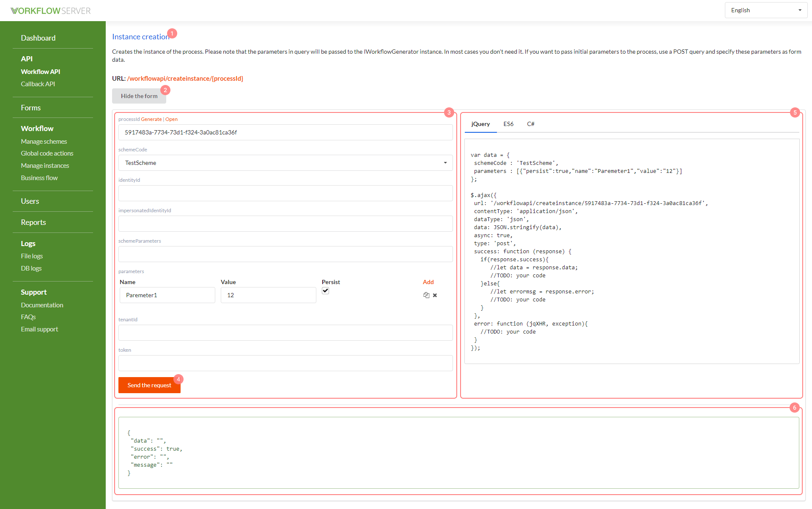Click the Generate processId link
The image size is (812, 509).
point(151,119)
